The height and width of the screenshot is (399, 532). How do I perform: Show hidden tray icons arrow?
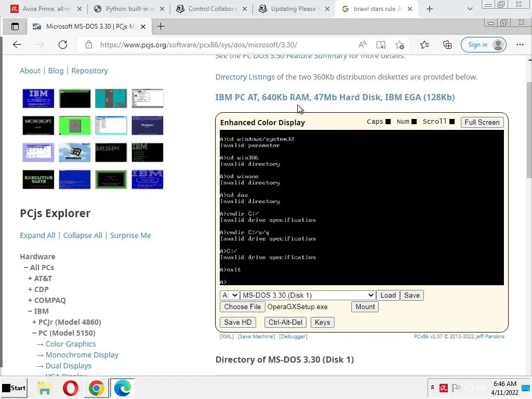pyautogui.click(x=432, y=388)
